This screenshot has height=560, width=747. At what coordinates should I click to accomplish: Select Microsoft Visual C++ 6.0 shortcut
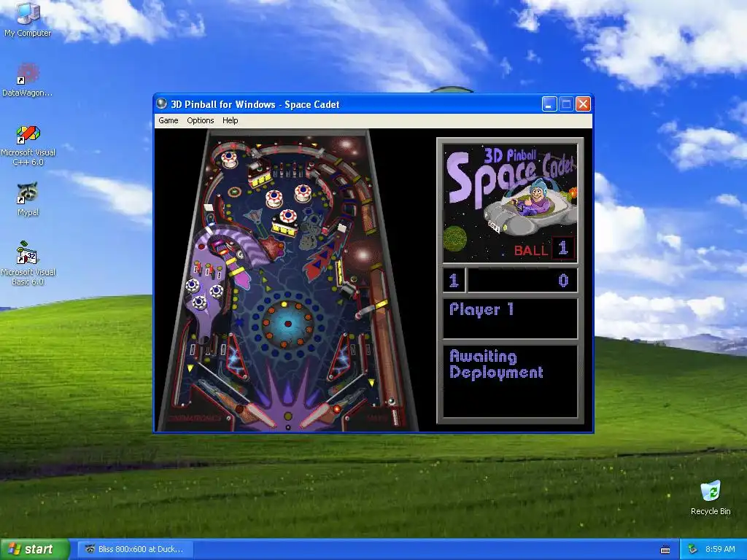28,145
